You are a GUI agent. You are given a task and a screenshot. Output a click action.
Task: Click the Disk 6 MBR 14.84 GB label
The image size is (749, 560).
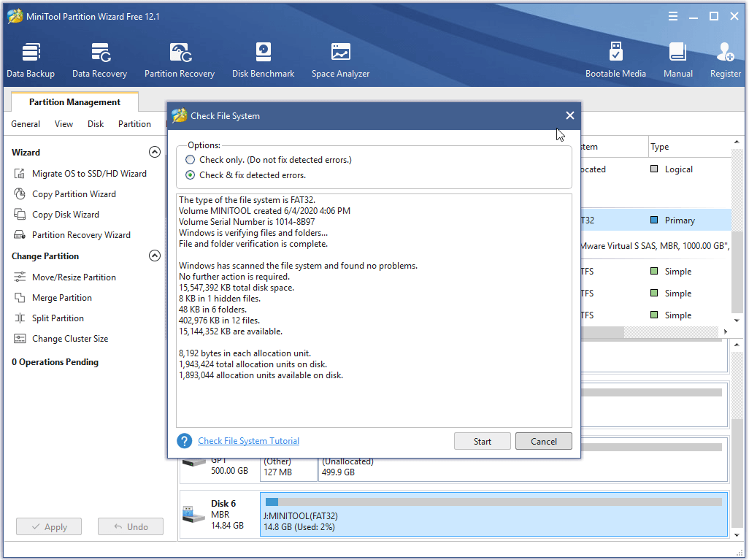pos(227,514)
